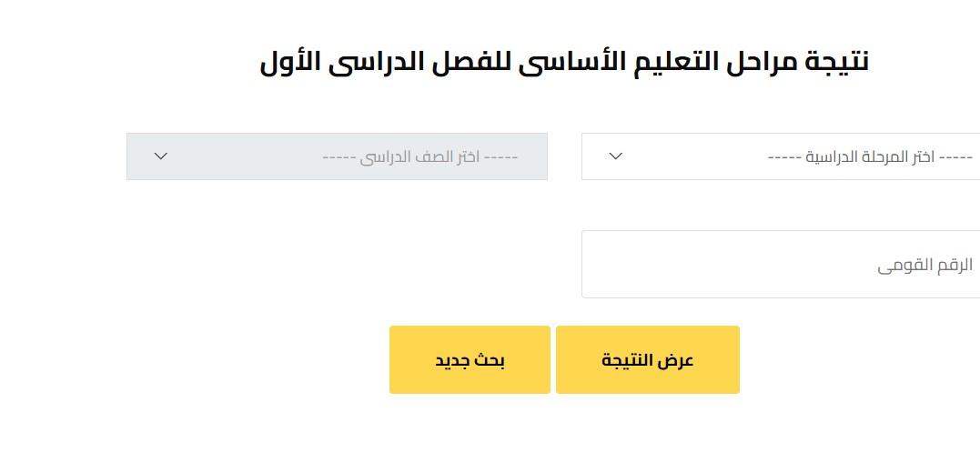The height and width of the screenshot is (453, 980).
Task: Click the down arrow beside 'اختر الصف الدراسى'
Action: click(161, 156)
